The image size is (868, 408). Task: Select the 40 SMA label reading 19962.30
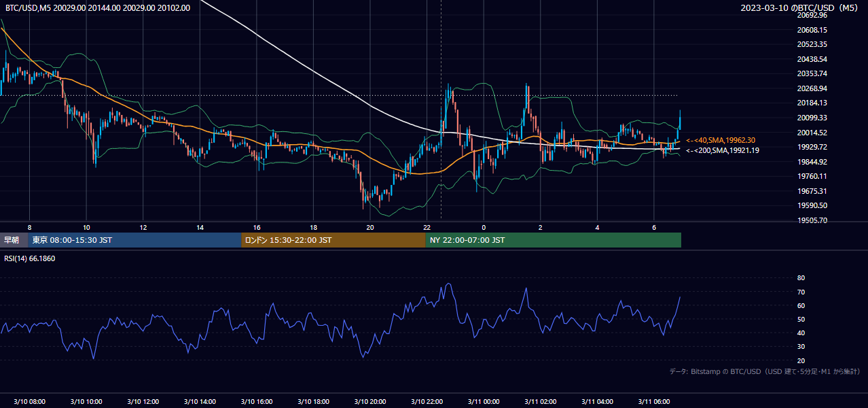coord(720,140)
